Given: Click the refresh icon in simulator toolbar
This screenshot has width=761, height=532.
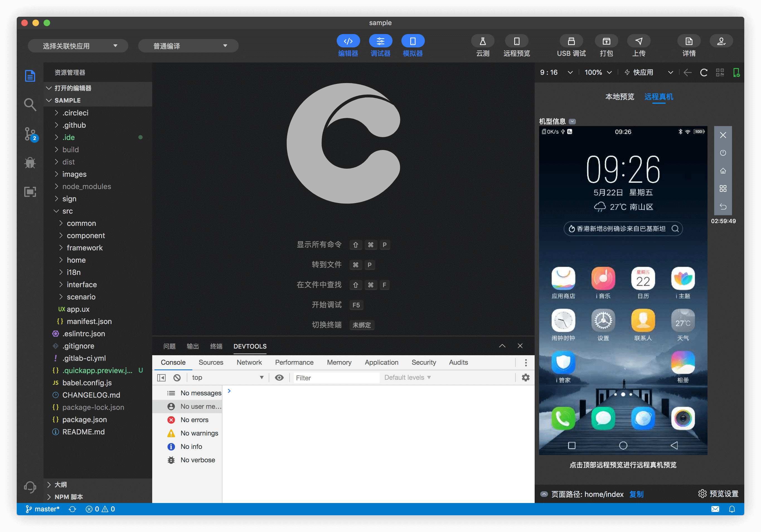Looking at the screenshot, I should click(704, 72).
